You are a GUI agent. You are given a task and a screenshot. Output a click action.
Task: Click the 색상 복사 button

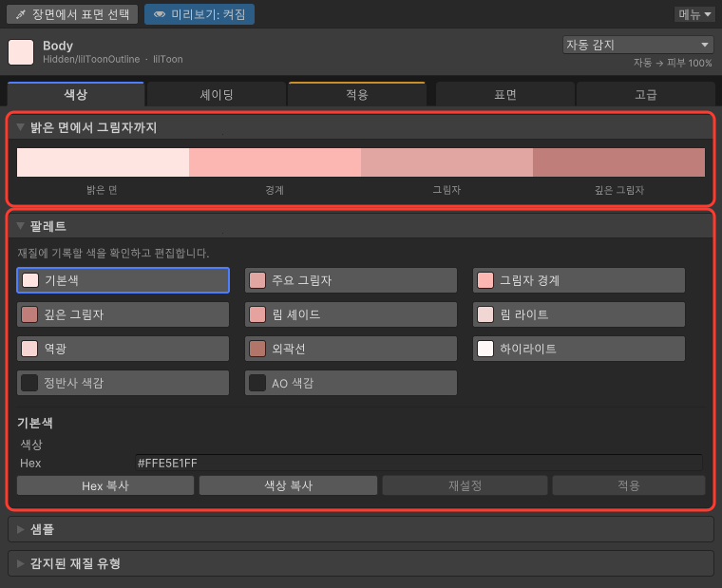[x=288, y=485]
